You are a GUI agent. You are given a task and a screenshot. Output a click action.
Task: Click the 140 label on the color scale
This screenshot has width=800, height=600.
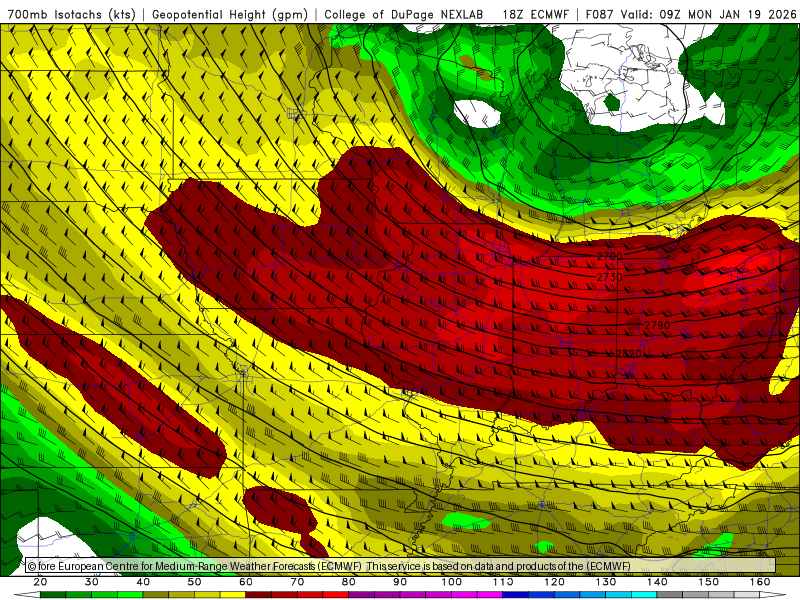pyautogui.click(x=657, y=582)
